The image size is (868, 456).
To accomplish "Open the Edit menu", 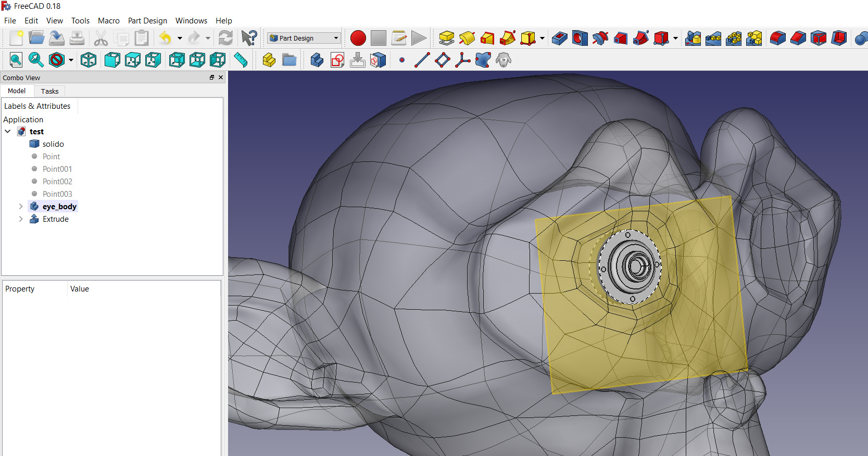I will (31, 21).
